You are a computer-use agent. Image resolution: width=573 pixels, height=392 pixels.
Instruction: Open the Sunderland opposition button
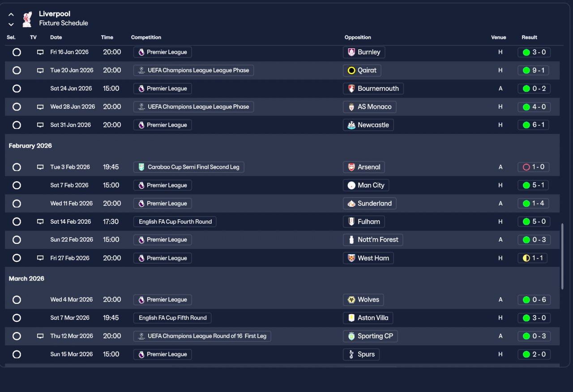pos(370,204)
